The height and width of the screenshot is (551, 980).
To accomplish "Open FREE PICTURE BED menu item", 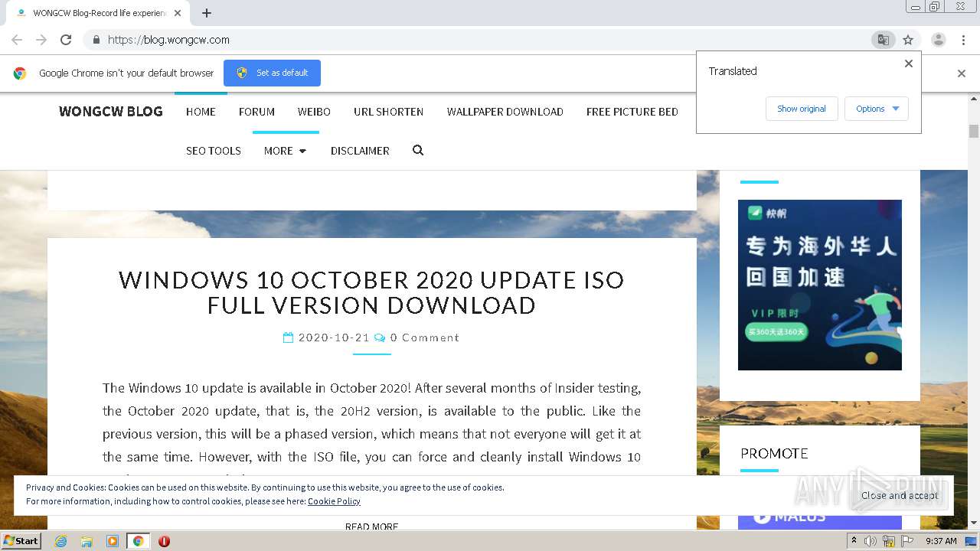I will pyautogui.click(x=632, y=112).
